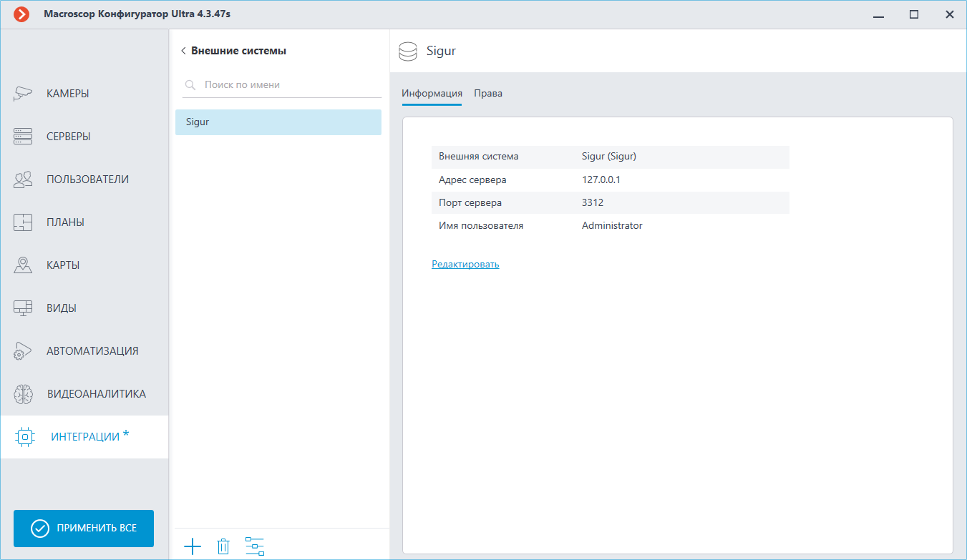This screenshot has height=560, width=967.
Task: Click the 127.0.0.1 server address value
Action: (x=601, y=180)
